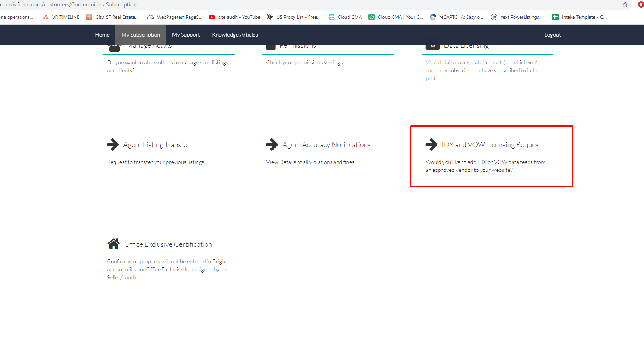644x341 pixels.
Task: Click "View Details of all violations and fines."
Action: pyautogui.click(x=311, y=162)
